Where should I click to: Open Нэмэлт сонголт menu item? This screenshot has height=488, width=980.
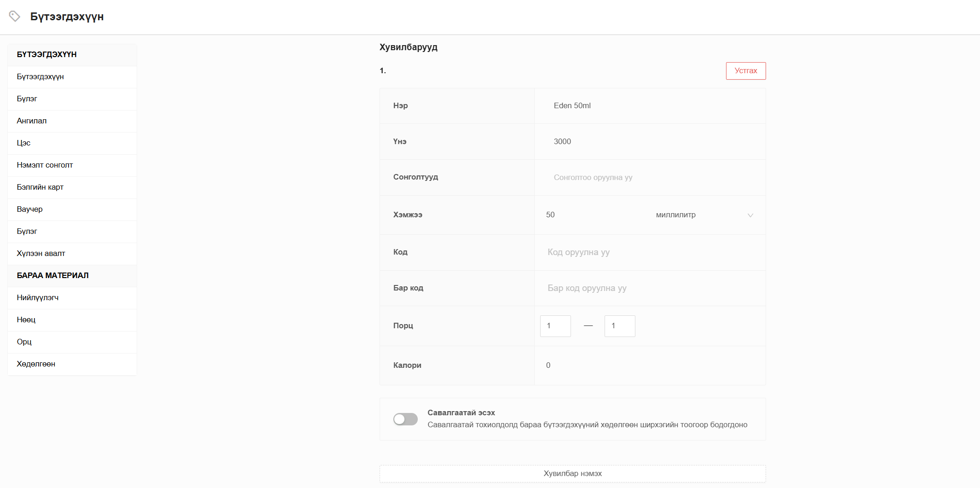pyautogui.click(x=45, y=165)
